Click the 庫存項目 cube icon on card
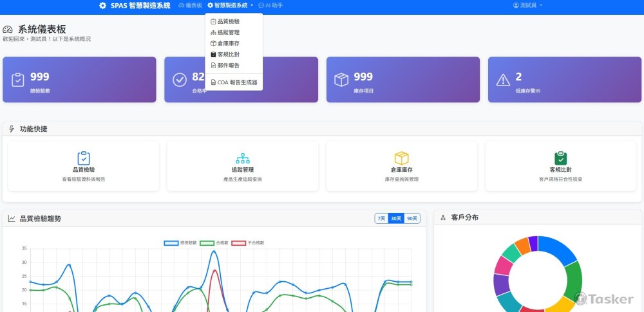Viewport: 644px width, 312px height. tap(341, 80)
